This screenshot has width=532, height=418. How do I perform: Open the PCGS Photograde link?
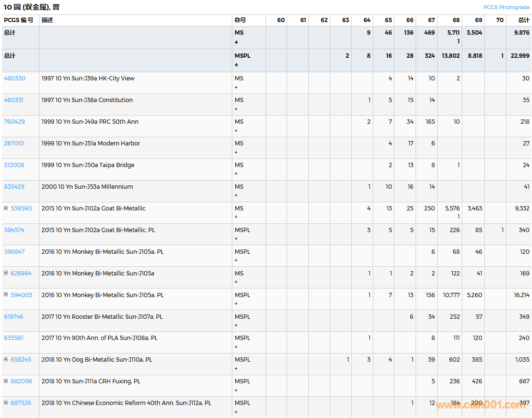click(507, 7)
